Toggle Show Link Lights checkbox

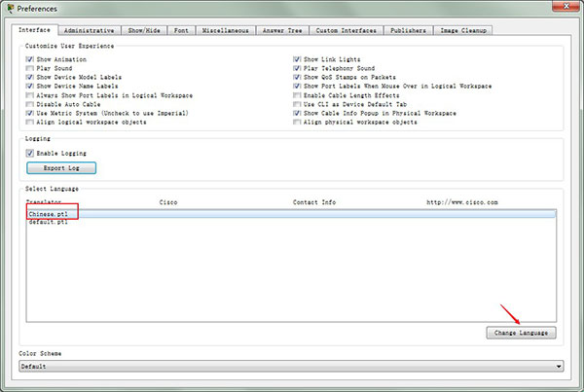(x=297, y=59)
